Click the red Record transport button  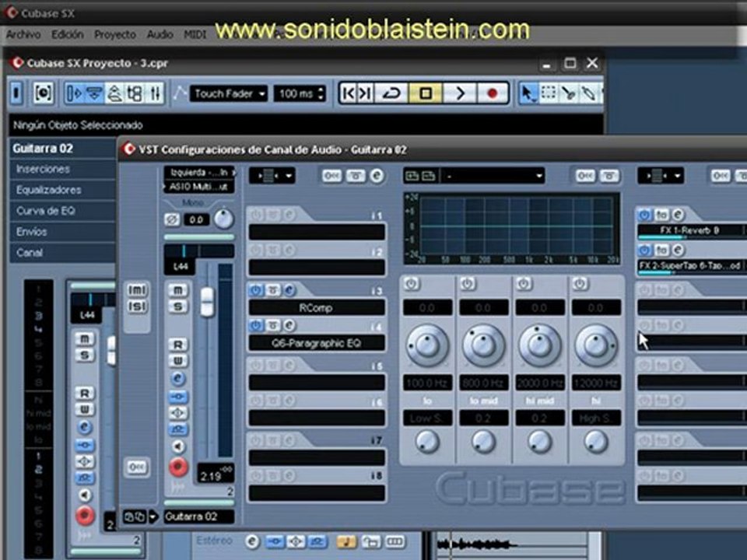(x=492, y=93)
